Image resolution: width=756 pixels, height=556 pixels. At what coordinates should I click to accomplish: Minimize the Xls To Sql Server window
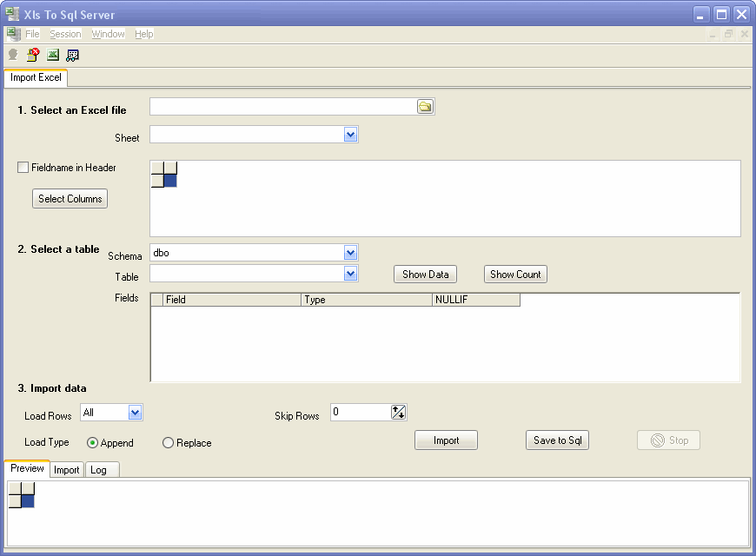pos(701,15)
